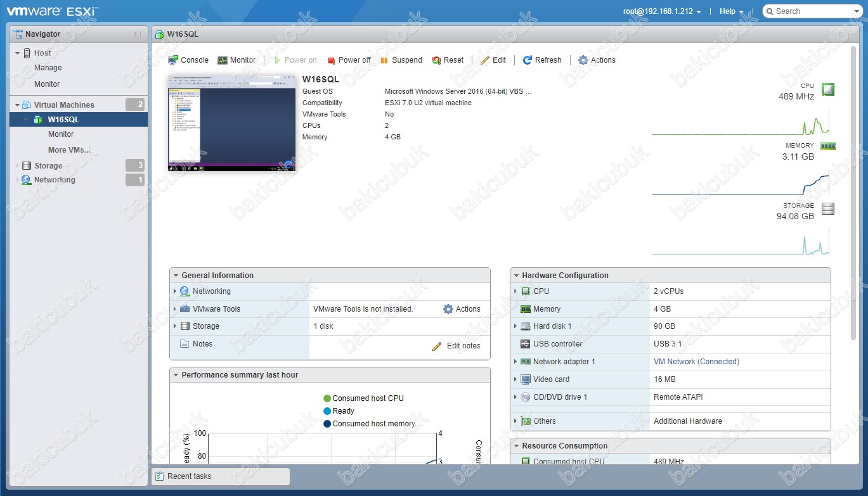Minimize the Navigator panel
This screenshot has height=496, width=868.
coord(138,34)
